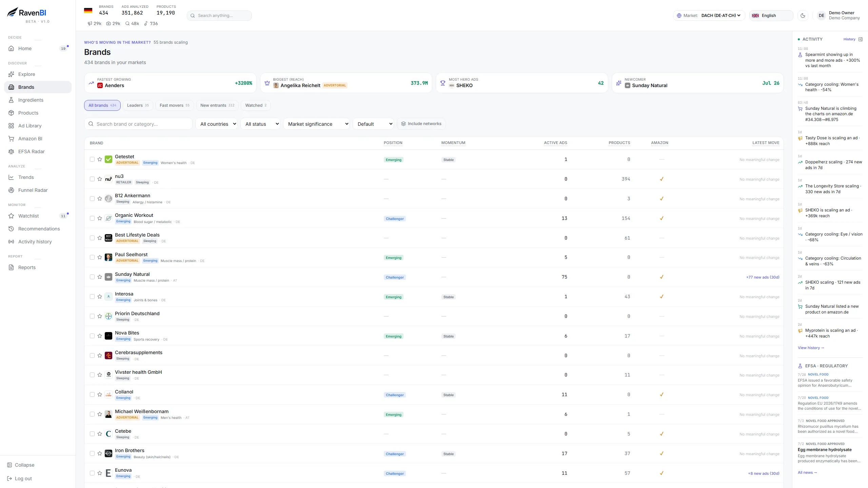Click the Search brand or category field
Screen dimensions: 868x488
pos(138,124)
